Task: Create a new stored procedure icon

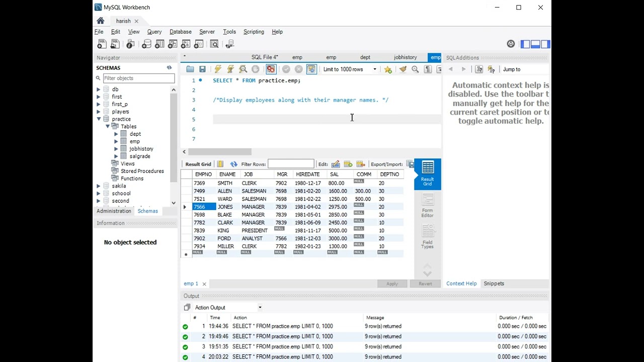Action: click(186, 44)
